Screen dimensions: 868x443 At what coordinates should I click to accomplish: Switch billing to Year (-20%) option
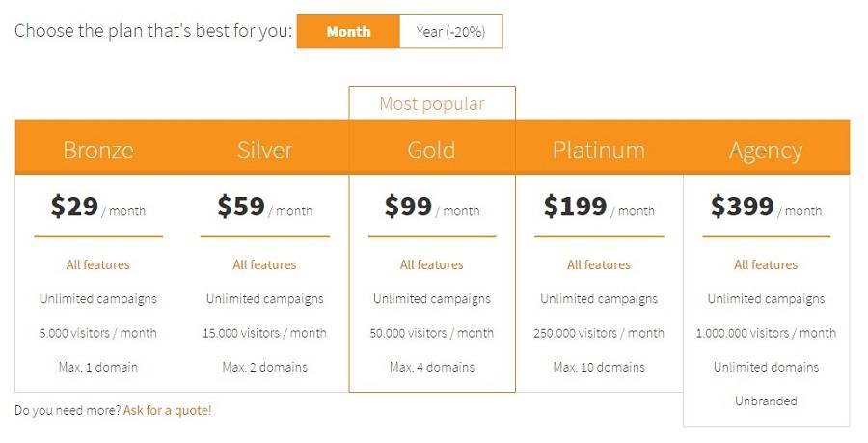(x=450, y=32)
